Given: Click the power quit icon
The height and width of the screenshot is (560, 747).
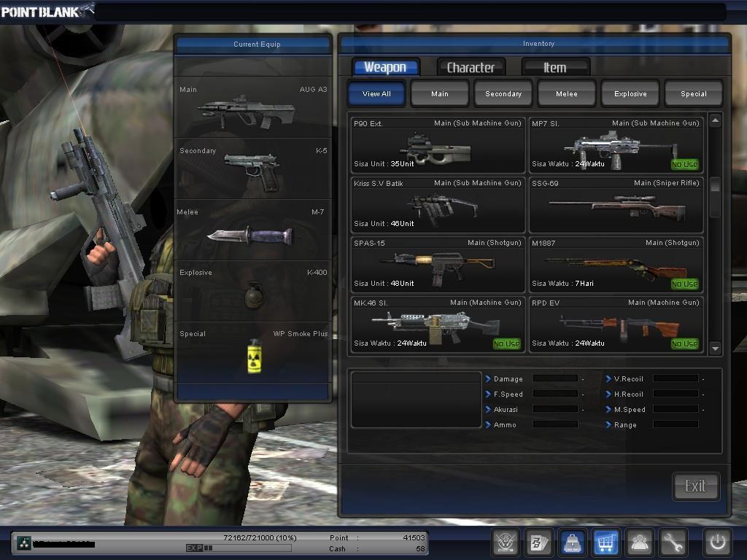Looking at the screenshot, I should point(718,542).
